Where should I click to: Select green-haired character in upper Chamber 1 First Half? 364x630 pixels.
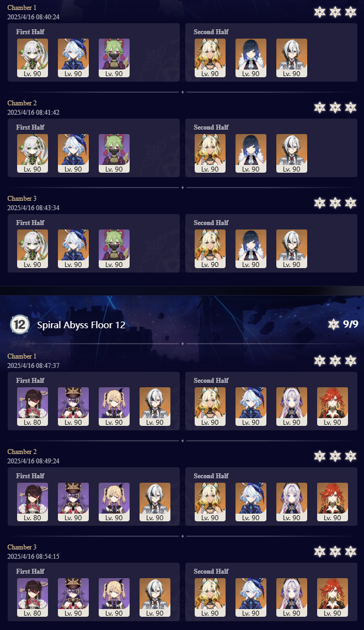tap(114, 58)
